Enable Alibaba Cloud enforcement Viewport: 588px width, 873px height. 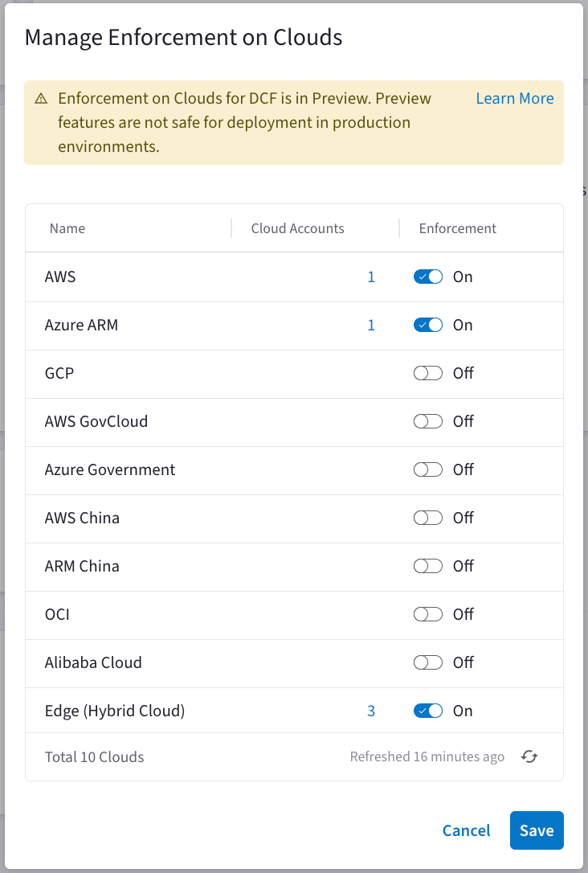tap(427, 662)
